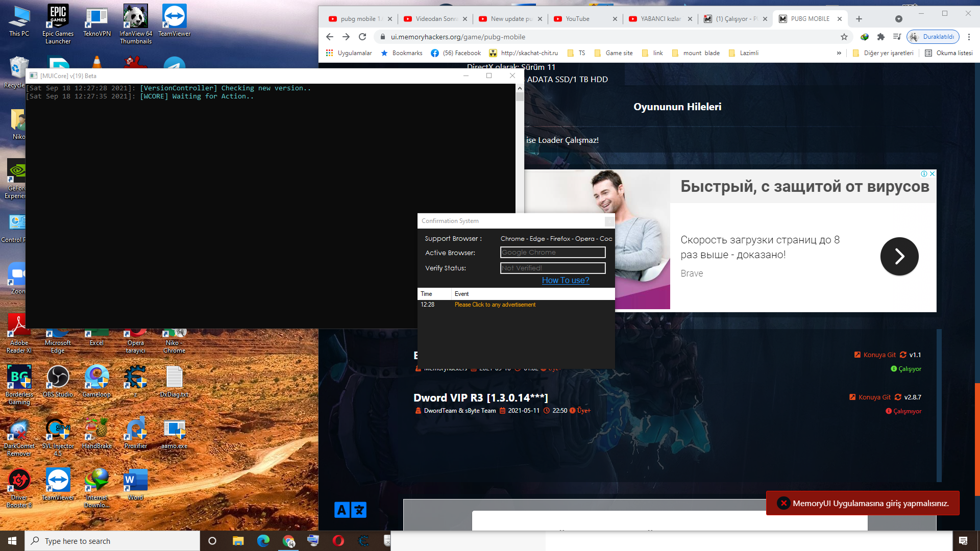Screen dimensions: 980x551
Task: Launch Epic Games Launcher from desktop
Action: tap(58, 24)
